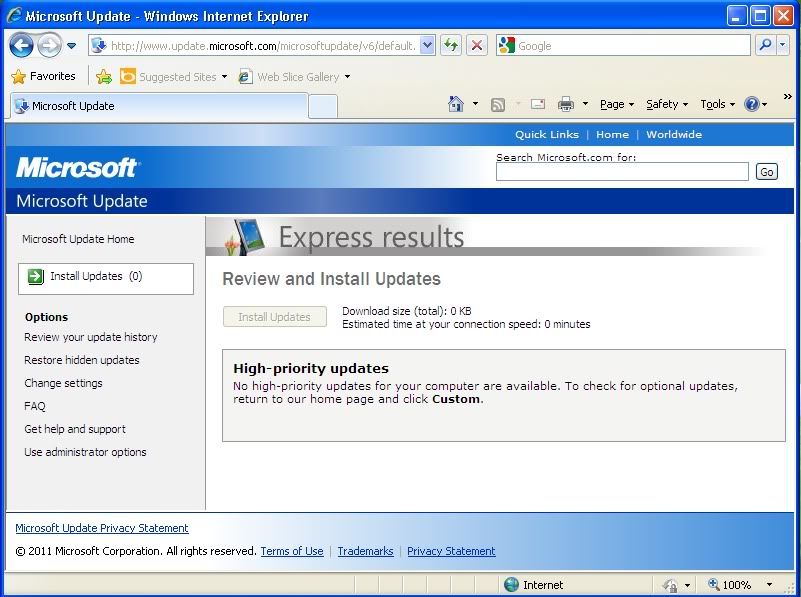801x597 pixels.
Task: Open the Safety menu
Action: [666, 104]
